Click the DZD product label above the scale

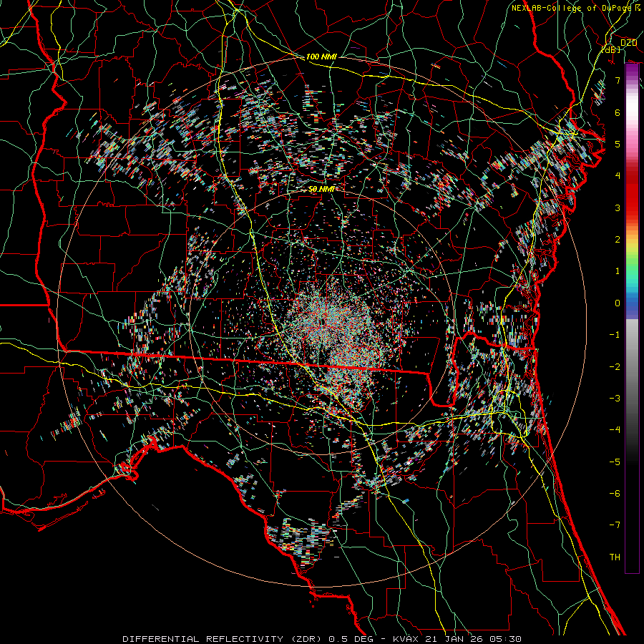[628, 43]
